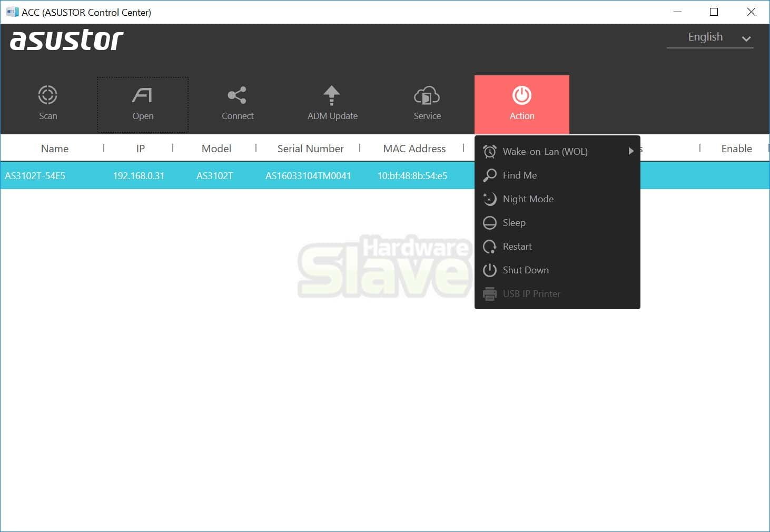This screenshot has width=770, height=532.
Task: Open the Service cloud icon
Action: 427,95
